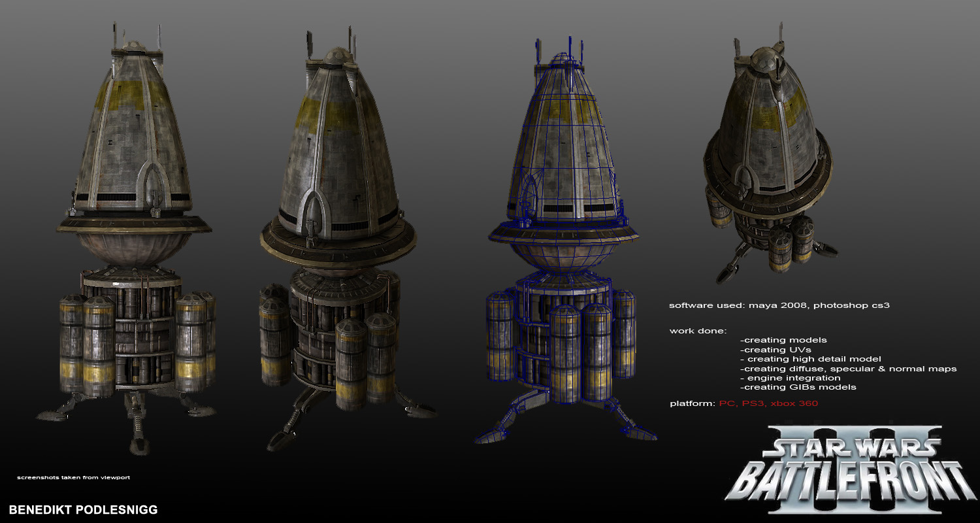Click the 'screenshots taken from viewport' caption
The height and width of the screenshot is (523, 980).
[73, 477]
